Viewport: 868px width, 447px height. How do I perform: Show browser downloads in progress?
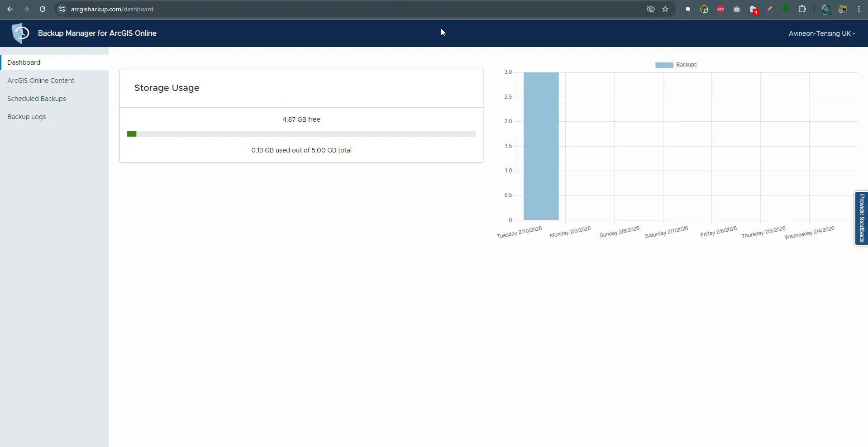(x=826, y=10)
